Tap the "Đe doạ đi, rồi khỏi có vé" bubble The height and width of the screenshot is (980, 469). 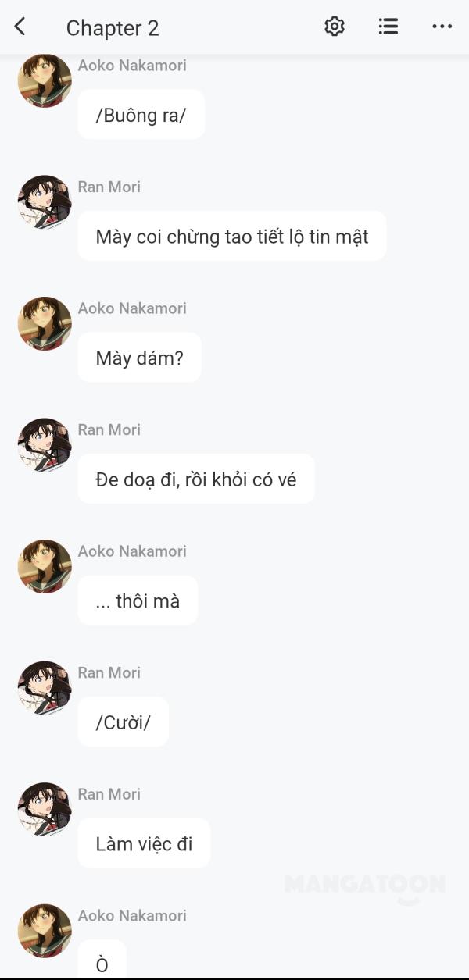[195, 479]
